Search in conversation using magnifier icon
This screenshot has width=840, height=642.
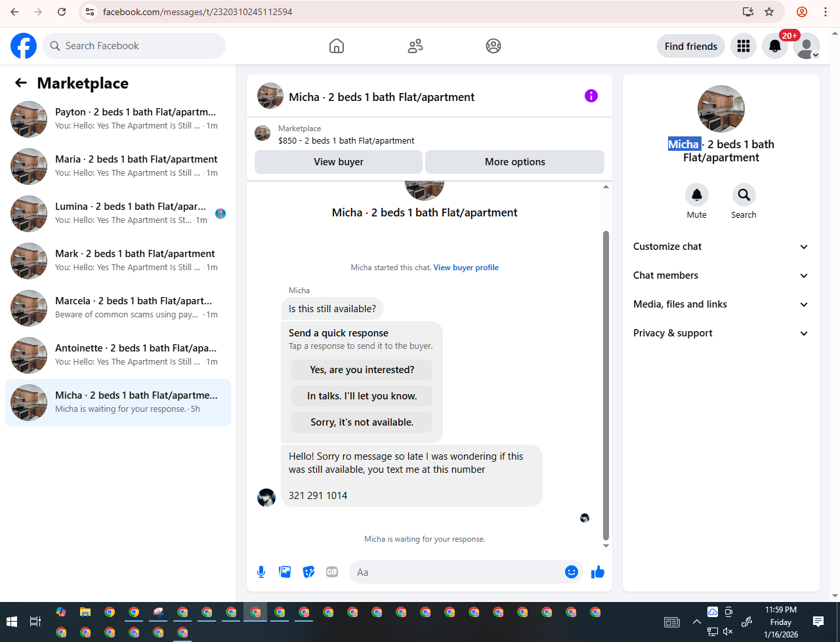[x=744, y=195]
